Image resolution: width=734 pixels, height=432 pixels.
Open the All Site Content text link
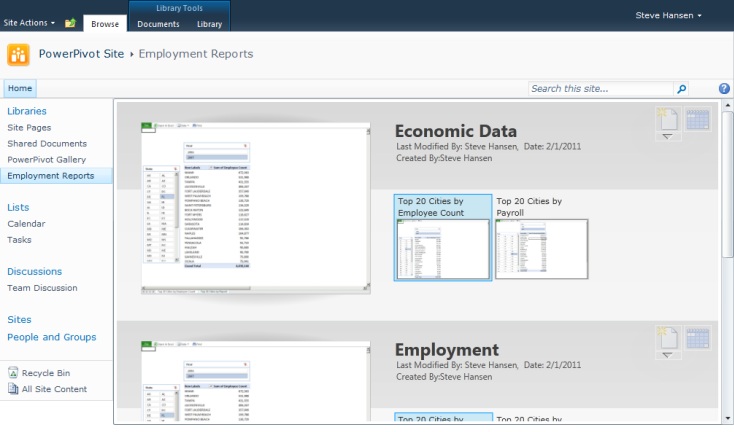click(54, 389)
